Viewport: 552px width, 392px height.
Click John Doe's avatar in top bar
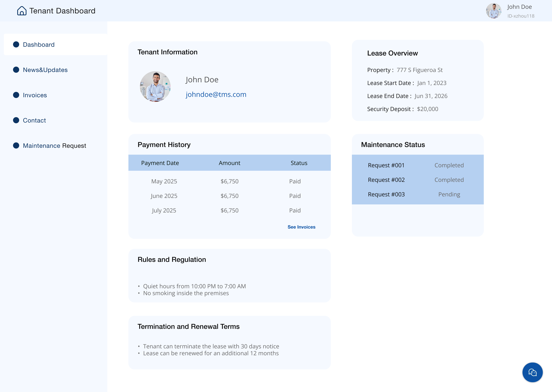coord(494,11)
